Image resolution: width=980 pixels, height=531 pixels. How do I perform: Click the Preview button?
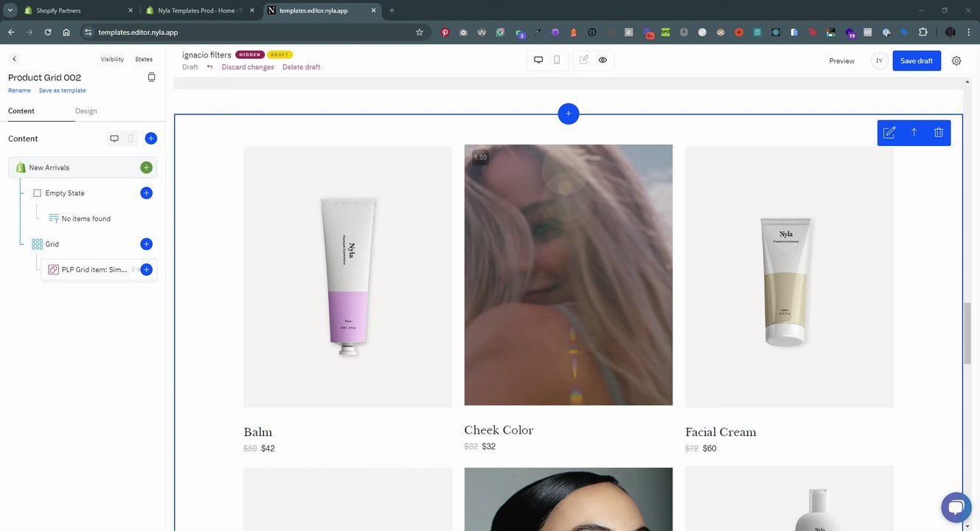click(x=841, y=61)
